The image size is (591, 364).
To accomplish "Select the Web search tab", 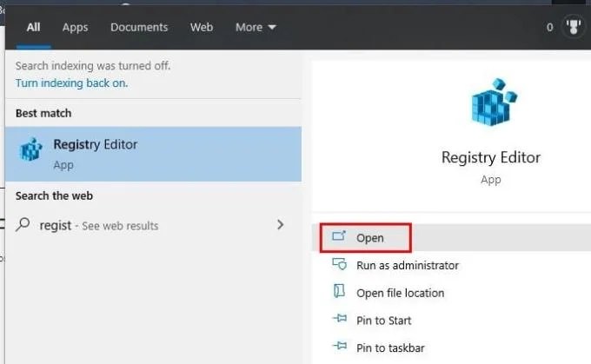I will coord(202,27).
